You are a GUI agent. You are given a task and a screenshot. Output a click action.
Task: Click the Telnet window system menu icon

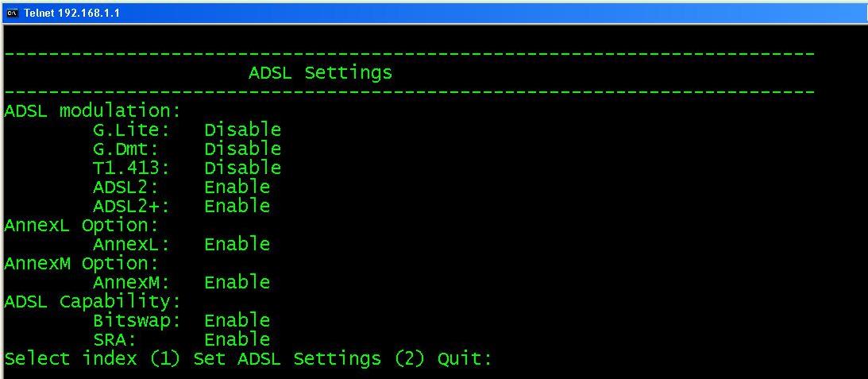coord(13,13)
